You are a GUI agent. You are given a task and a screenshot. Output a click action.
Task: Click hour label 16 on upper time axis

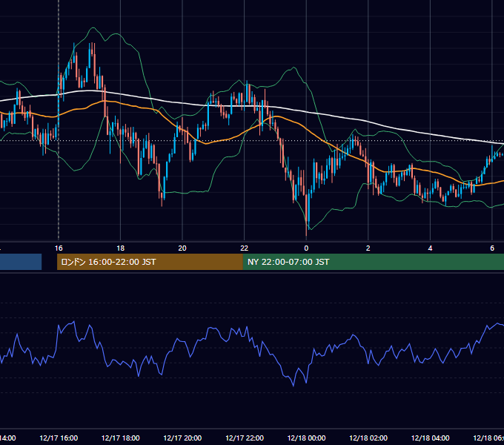point(59,248)
